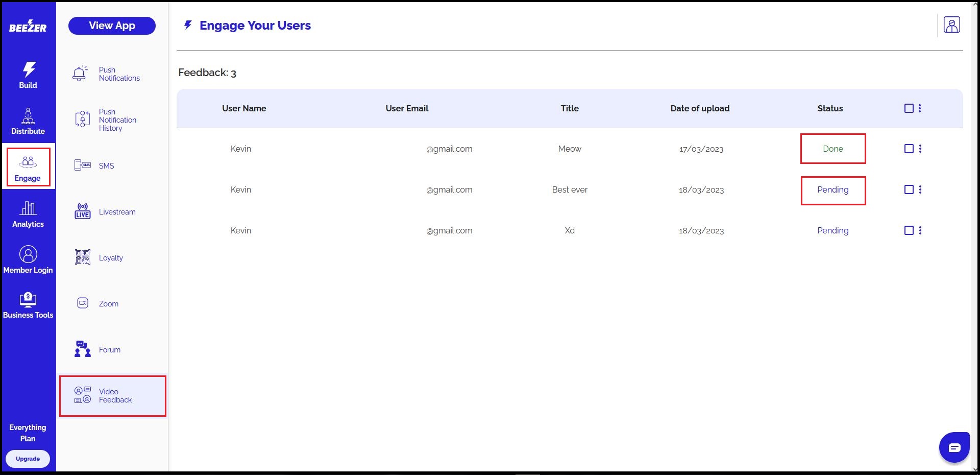The width and height of the screenshot is (980, 475).
Task: Click the Pending status of Best ever
Action: tap(832, 189)
